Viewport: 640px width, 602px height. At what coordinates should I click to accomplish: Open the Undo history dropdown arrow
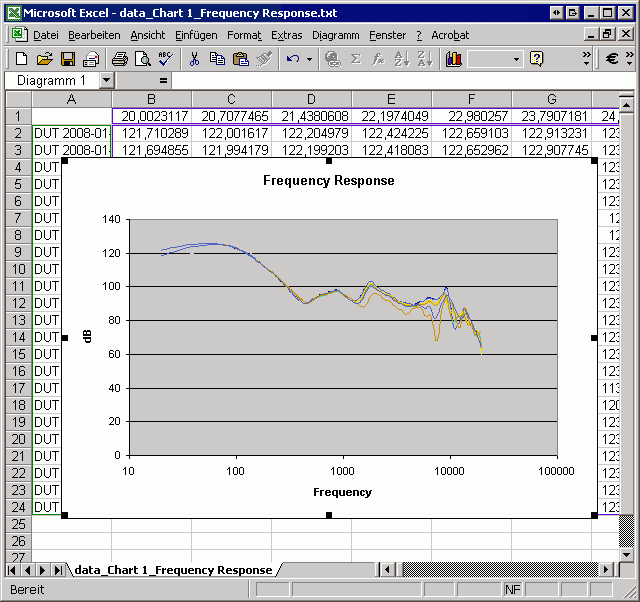click(x=309, y=59)
